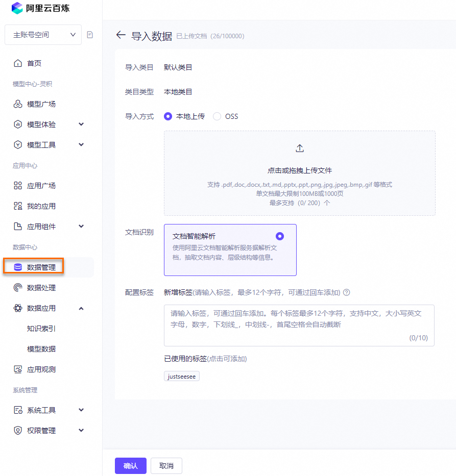This screenshot has width=456, height=476.
Task: Collapse the 数据应用 menu section
Action: 81,308
